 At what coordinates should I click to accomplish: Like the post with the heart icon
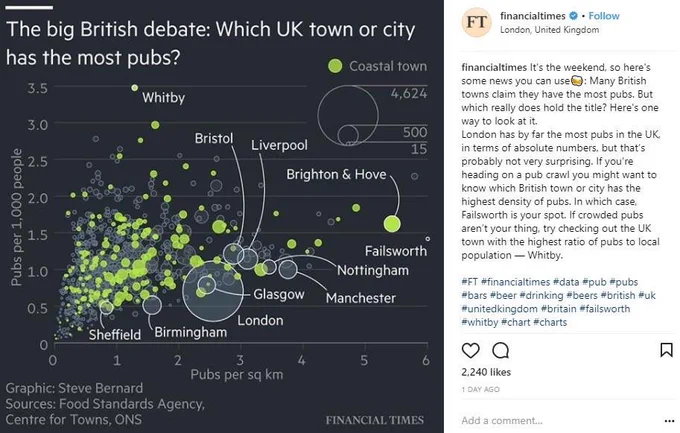coord(471,350)
